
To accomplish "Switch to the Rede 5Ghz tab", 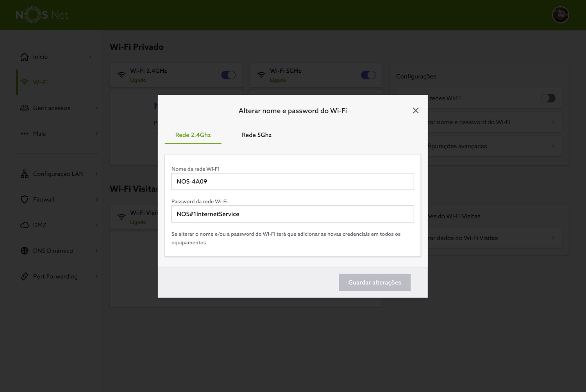I will (256, 135).
